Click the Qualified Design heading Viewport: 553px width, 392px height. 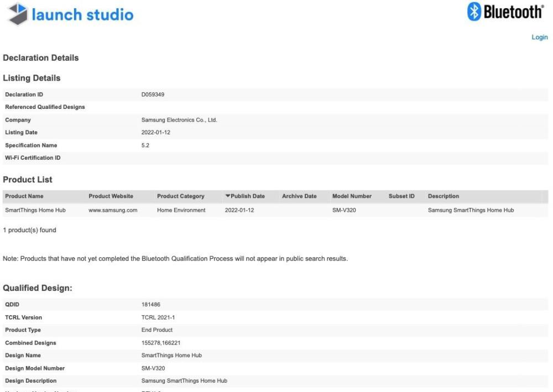(x=38, y=288)
